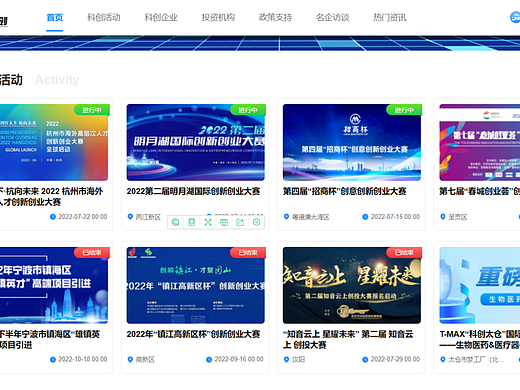Open the 2022第二届明月湖国际创新创业大赛 title link
The height and width of the screenshot is (390, 520).
point(193,191)
